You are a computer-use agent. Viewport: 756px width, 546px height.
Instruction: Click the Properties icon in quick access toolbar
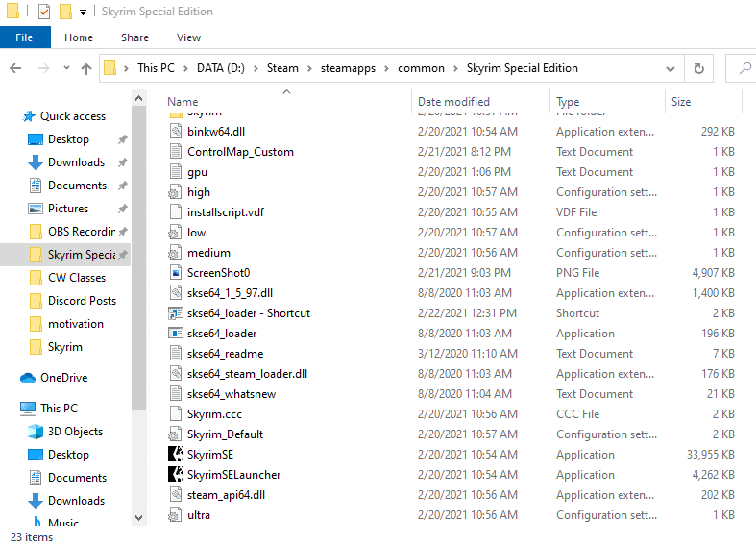click(x=44, y=12)
